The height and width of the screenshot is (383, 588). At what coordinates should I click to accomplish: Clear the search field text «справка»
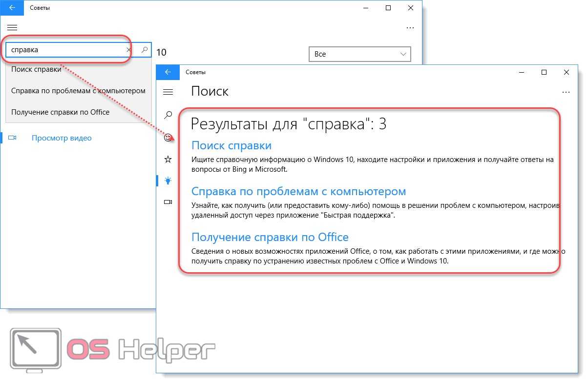(129, 50)
